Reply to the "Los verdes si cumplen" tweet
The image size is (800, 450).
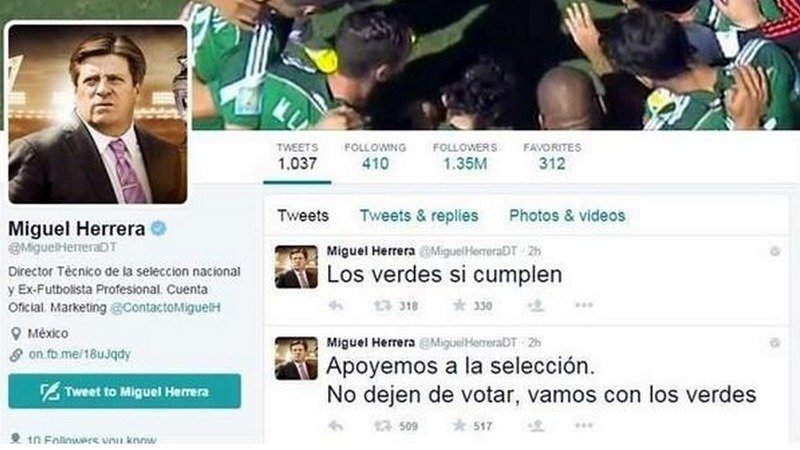(x=336, y=306)
